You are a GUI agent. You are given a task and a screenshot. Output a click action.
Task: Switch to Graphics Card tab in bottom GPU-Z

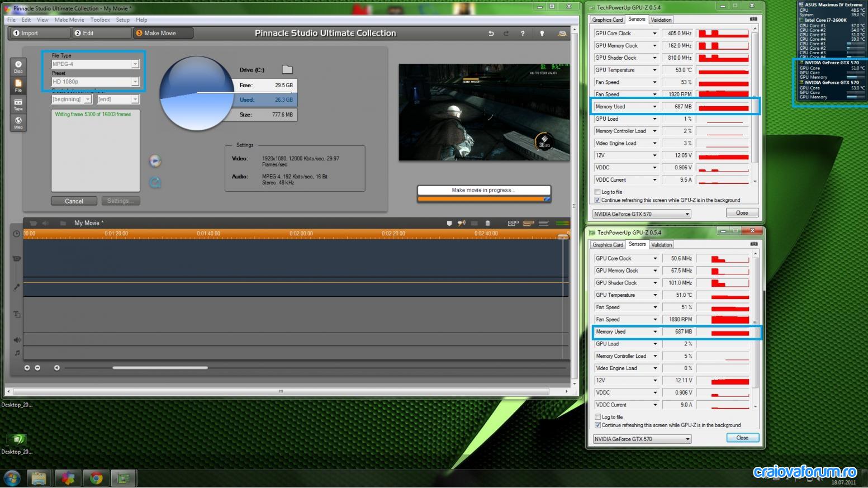(x=608, y=245)
